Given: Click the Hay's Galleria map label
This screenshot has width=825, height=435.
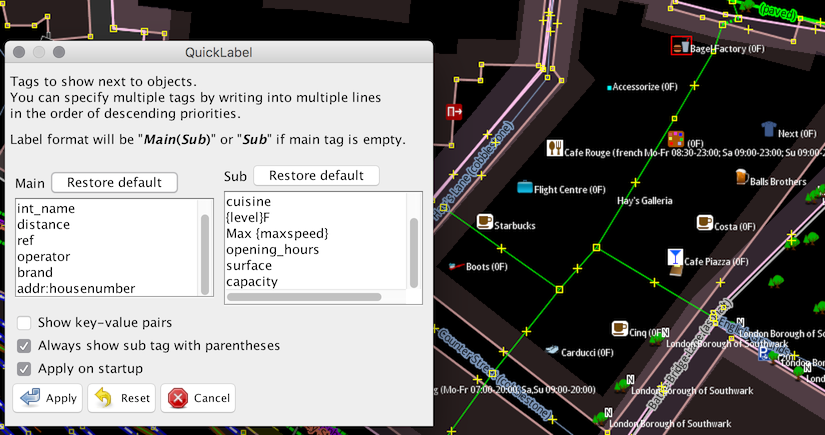Looking at the screenshot, I should 645,200.
